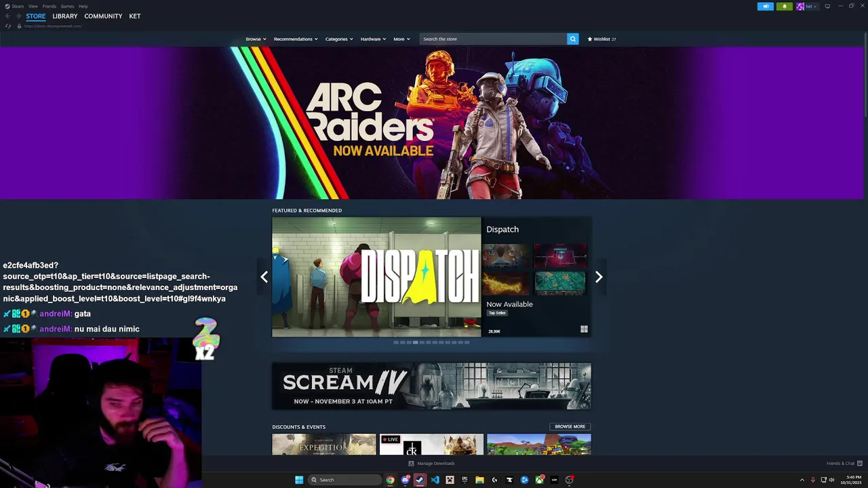868x488 pixels.
Task: Open the View menu
Action: [33, 6]
